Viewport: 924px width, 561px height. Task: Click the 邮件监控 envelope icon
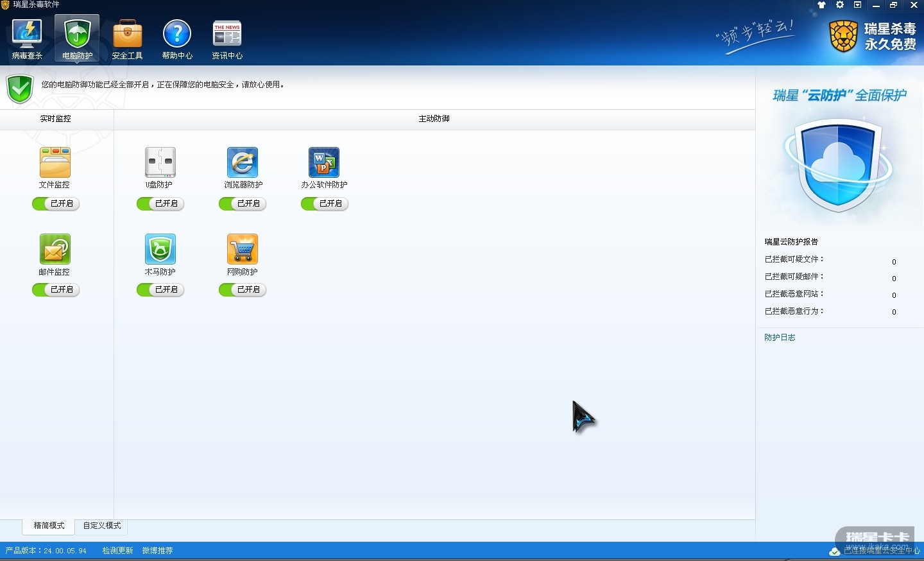(x=55, y=249)
